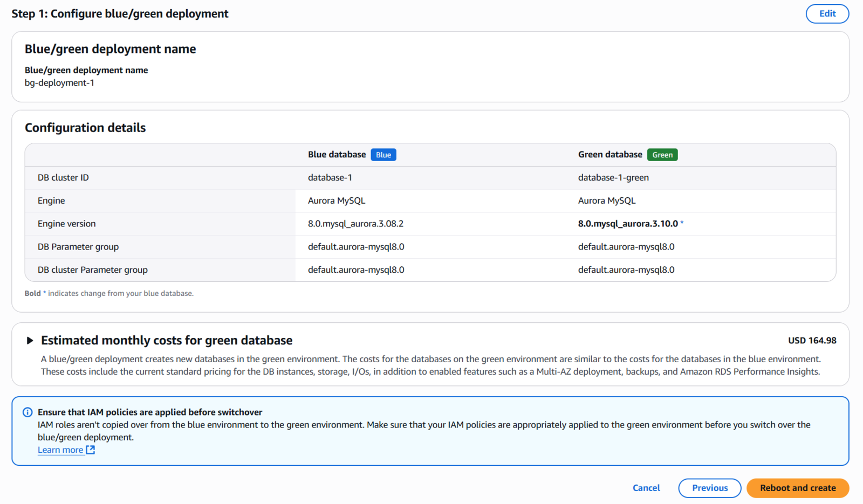
Task: Click the Engine row label
Action: [51, 201]
